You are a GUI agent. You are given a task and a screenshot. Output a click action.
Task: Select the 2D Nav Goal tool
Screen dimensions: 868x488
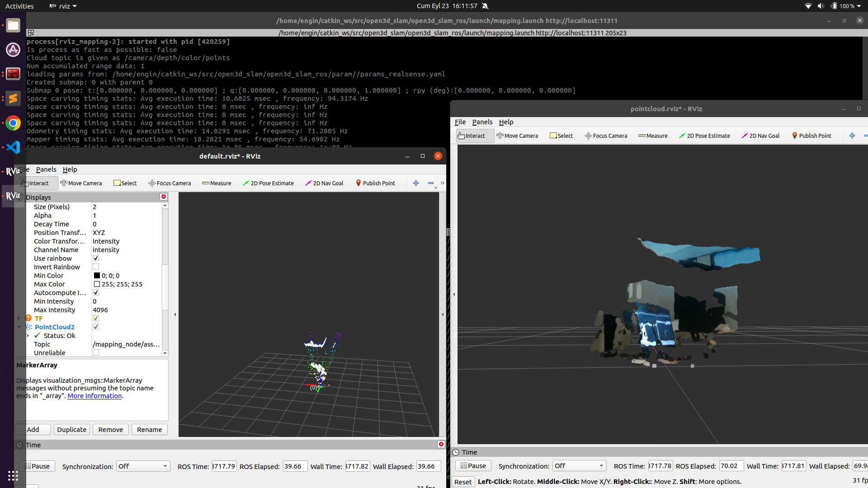[x=324, y=183]
